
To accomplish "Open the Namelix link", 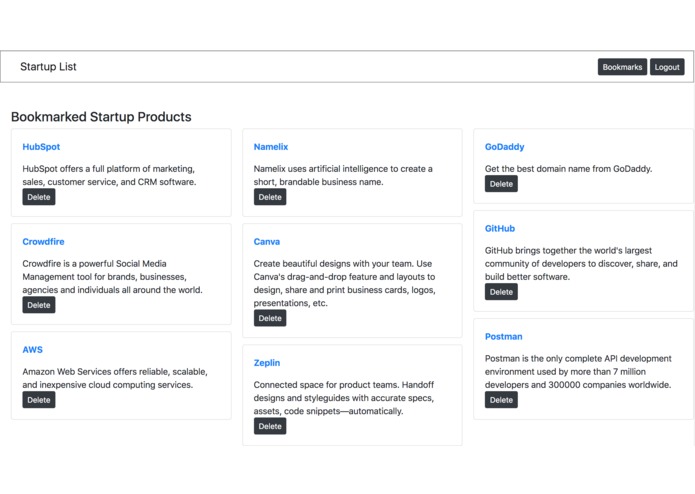I will (271, 147).
